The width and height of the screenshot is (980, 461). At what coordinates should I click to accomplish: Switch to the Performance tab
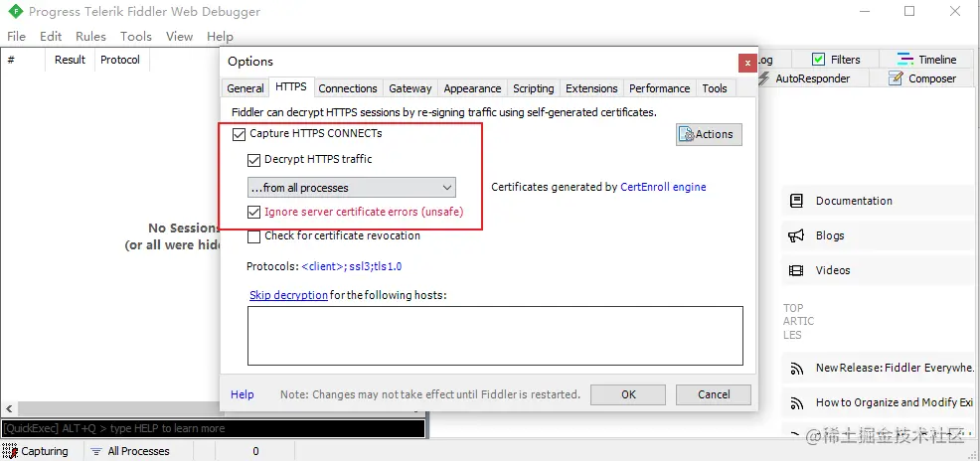coord(659,88)
